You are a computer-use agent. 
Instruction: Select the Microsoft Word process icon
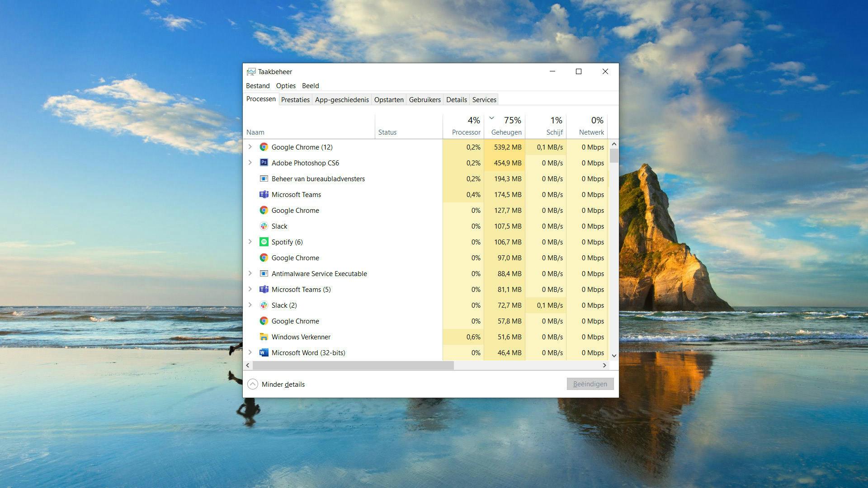pyautogui.click(x=264, y=352)
